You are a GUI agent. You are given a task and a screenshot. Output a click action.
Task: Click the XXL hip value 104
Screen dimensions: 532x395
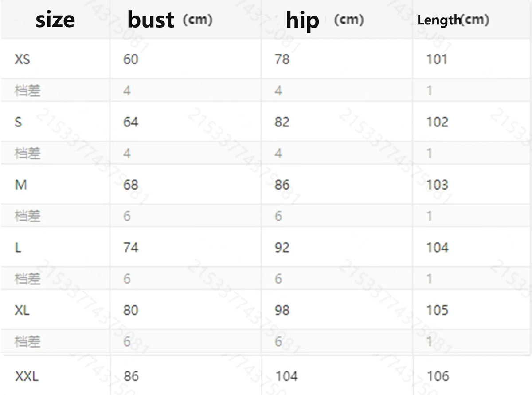point(286,376)
